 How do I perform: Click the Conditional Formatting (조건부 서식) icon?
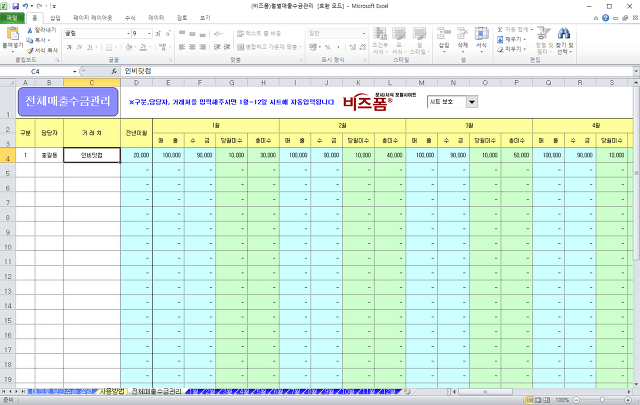380,33
